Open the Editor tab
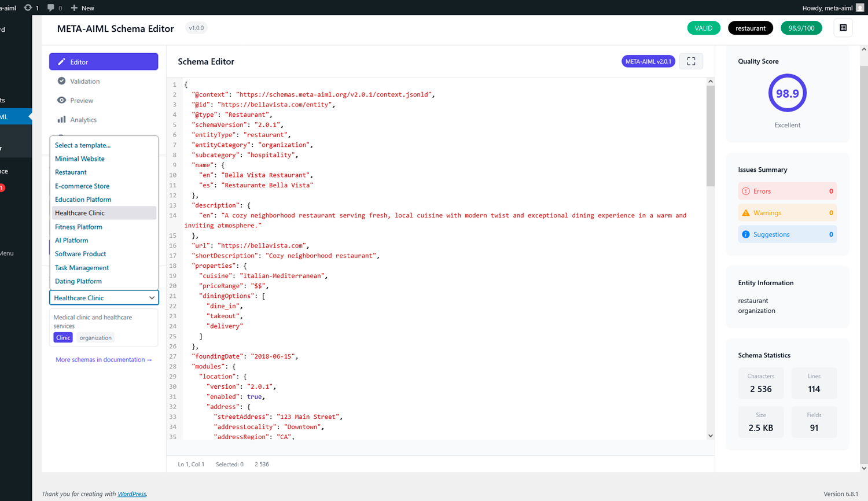 (104, 62)
